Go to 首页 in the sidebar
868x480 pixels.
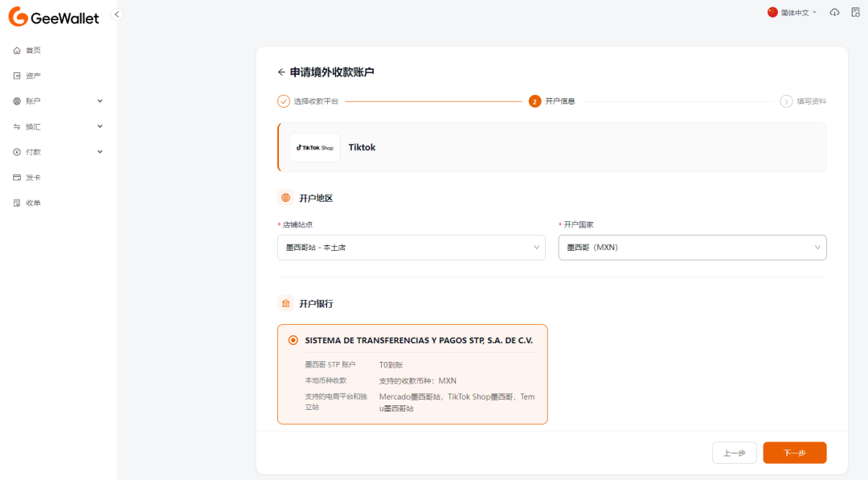click(x=33, y=51)
